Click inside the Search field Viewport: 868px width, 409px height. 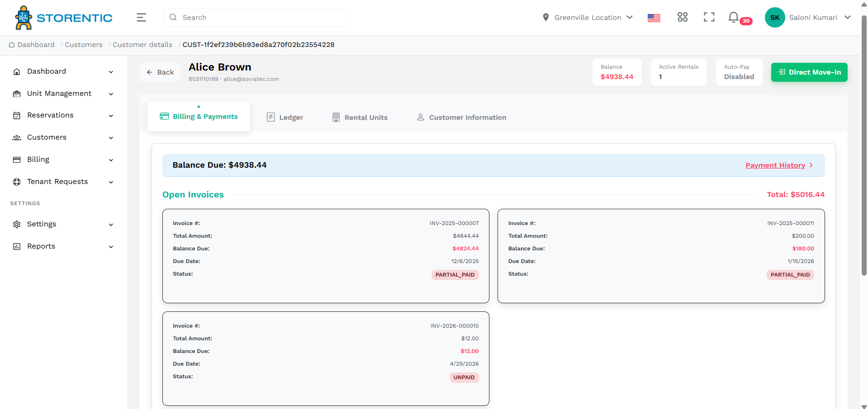coord(255,17)
